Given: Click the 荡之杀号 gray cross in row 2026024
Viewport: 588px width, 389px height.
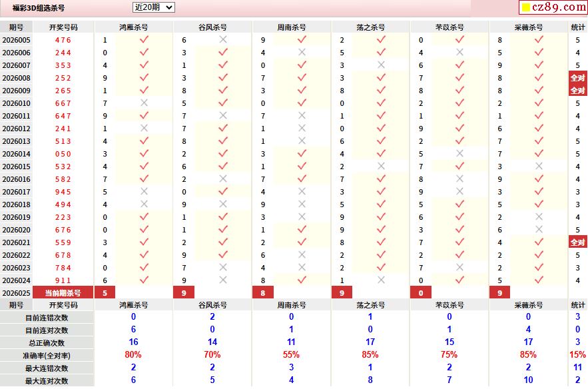Looking at the screenshot, I should pyautogui.click(x=381, y=280).
